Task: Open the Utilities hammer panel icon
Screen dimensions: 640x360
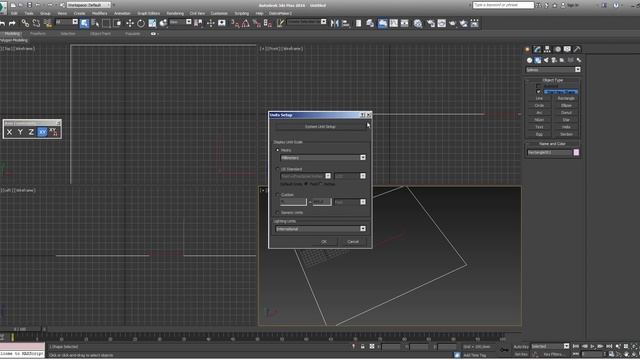Action: (577, 49)
